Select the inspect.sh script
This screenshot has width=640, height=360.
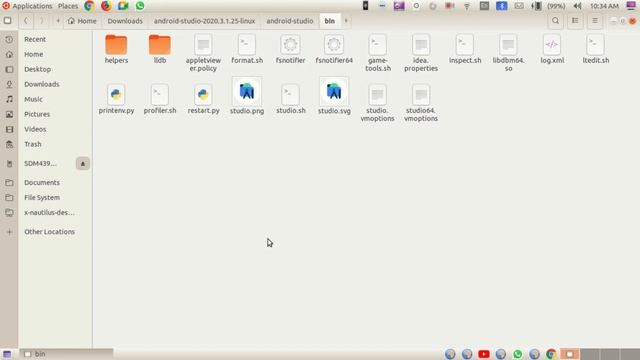click(465, 49)
